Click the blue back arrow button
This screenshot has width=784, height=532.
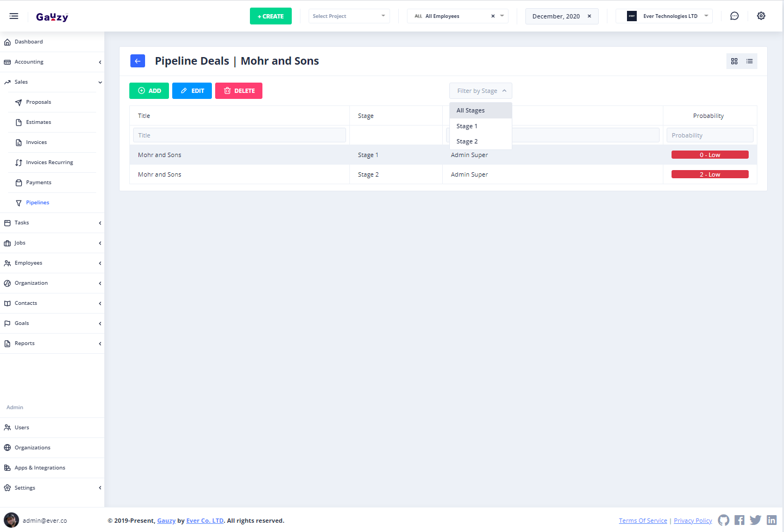coord(137,61)
